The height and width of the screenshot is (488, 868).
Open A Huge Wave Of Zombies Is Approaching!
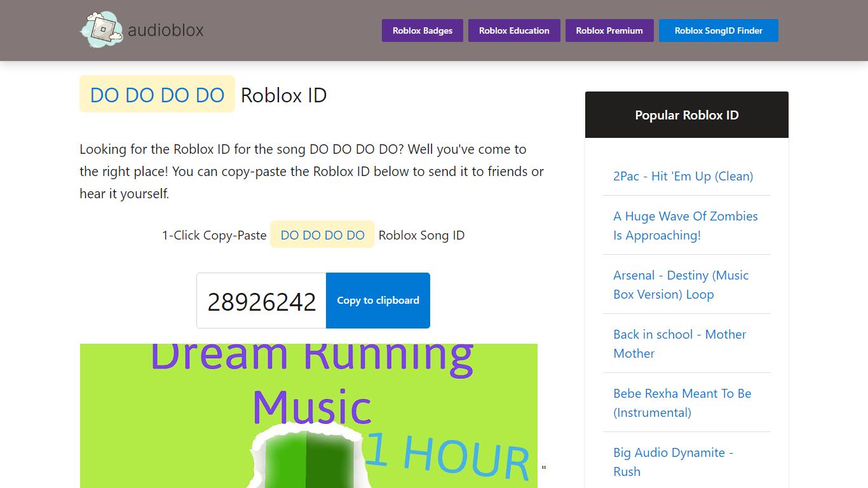(686, 226)
